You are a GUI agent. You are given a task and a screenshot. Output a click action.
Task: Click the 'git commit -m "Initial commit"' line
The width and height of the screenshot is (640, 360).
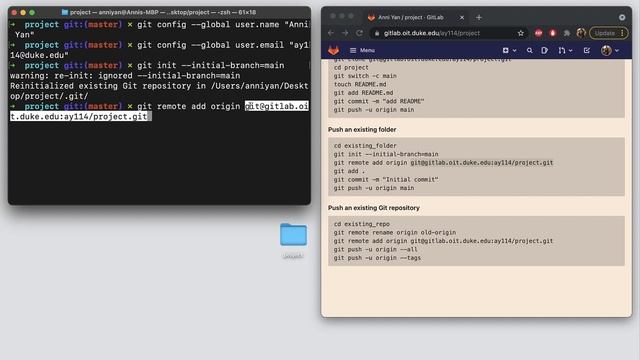point(386,180)
